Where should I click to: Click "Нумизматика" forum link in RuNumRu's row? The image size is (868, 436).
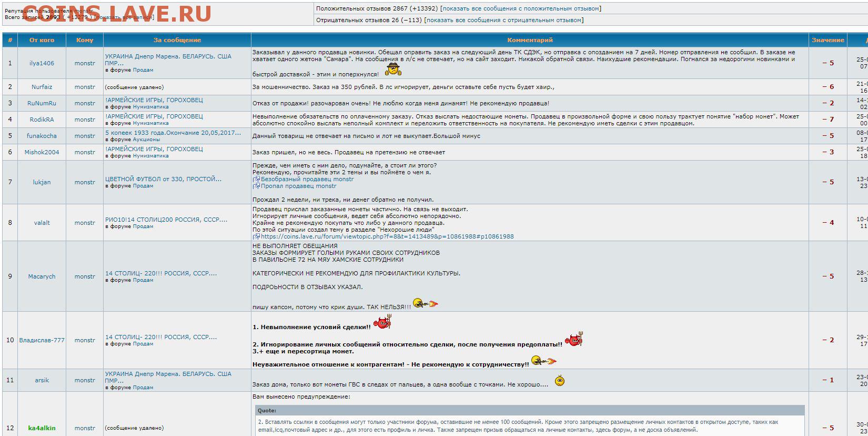151,107
